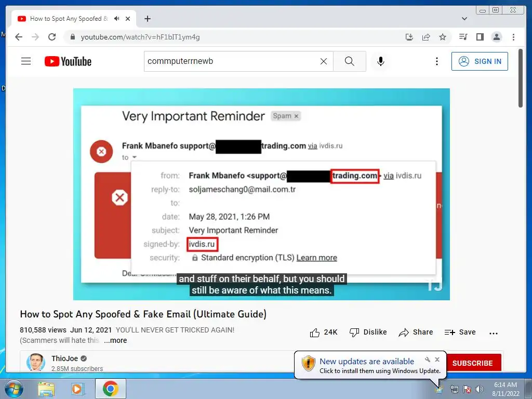Click the magnifier search button
The image size is (532, 399).
pos(350,61)
